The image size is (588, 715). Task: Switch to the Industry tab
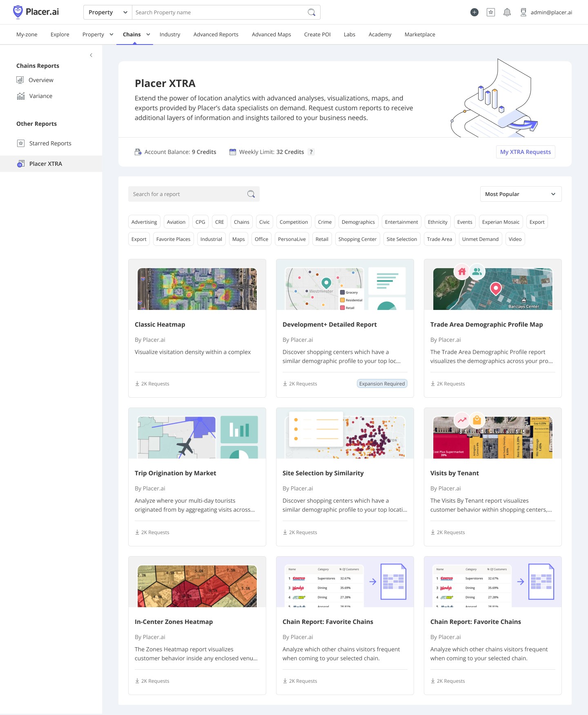[x=170, y=34]
